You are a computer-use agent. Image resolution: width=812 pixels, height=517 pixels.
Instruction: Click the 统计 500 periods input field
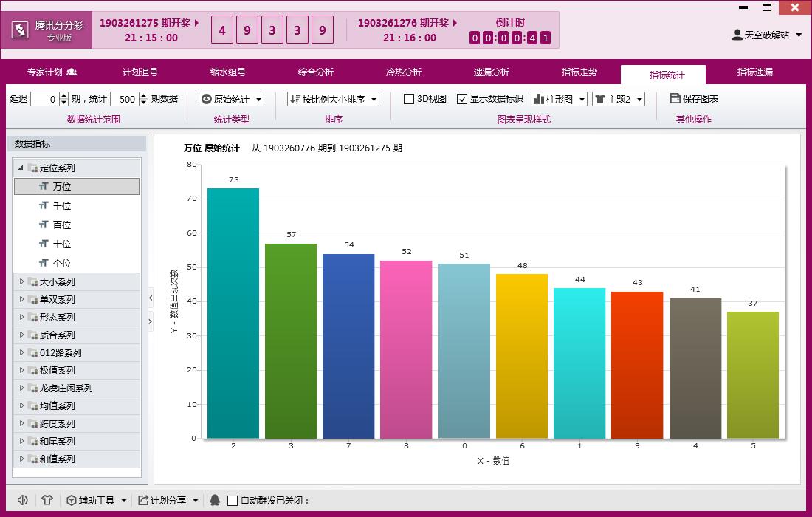125,99
